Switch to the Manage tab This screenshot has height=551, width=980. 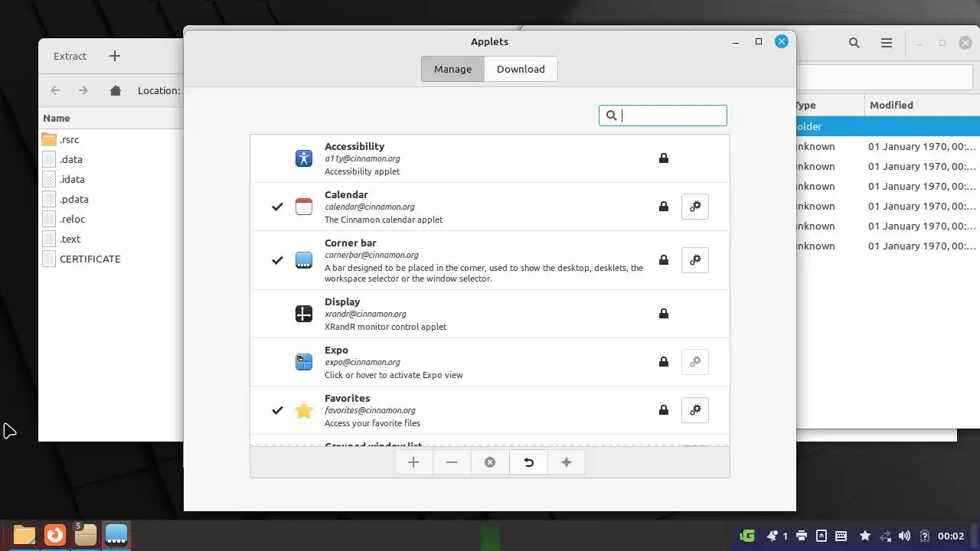coord(452,69)
